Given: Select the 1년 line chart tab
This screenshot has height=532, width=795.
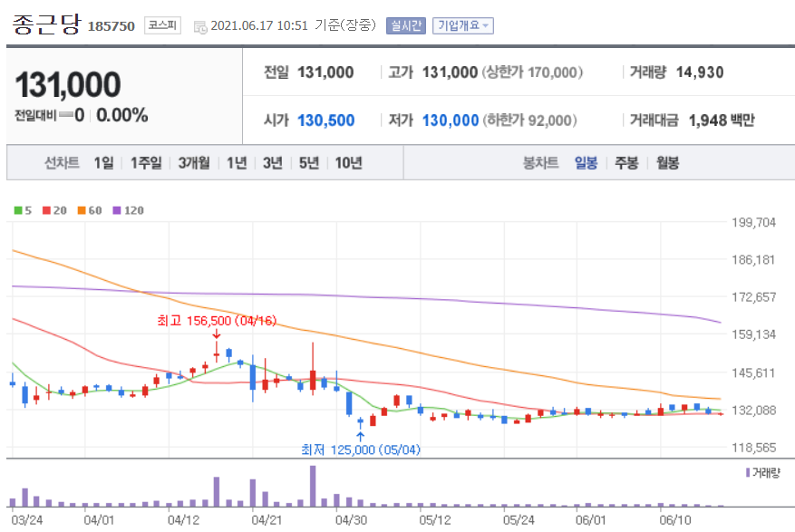Looking at the screenshot, I should tap(237, 162).
